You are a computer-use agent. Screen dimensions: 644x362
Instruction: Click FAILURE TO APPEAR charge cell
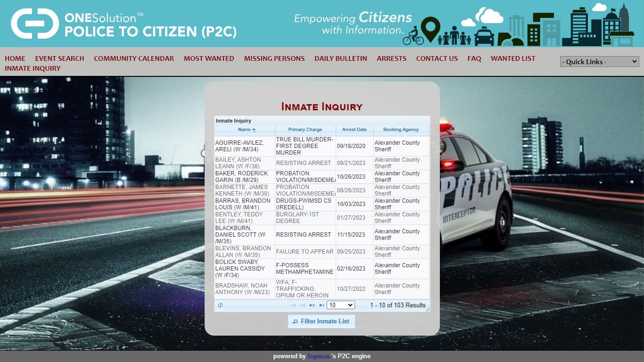point(305,252)
